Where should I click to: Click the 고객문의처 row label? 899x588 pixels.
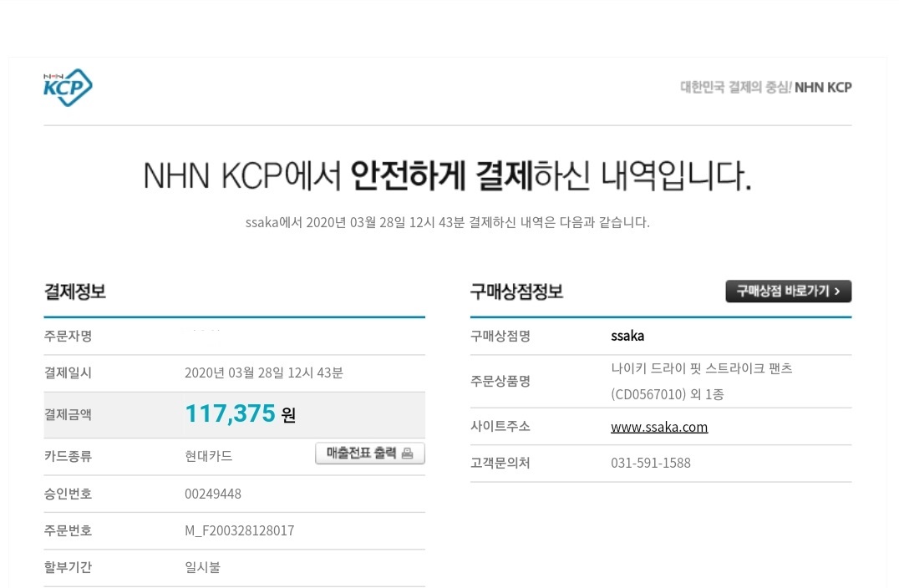click(x=500, y=463)
